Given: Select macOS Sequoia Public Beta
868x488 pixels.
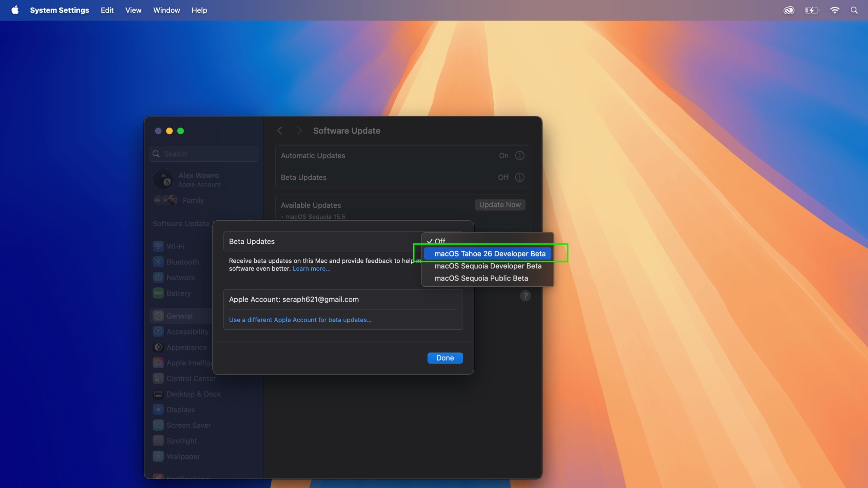Looking at the screenshot, I should (481, 278).
